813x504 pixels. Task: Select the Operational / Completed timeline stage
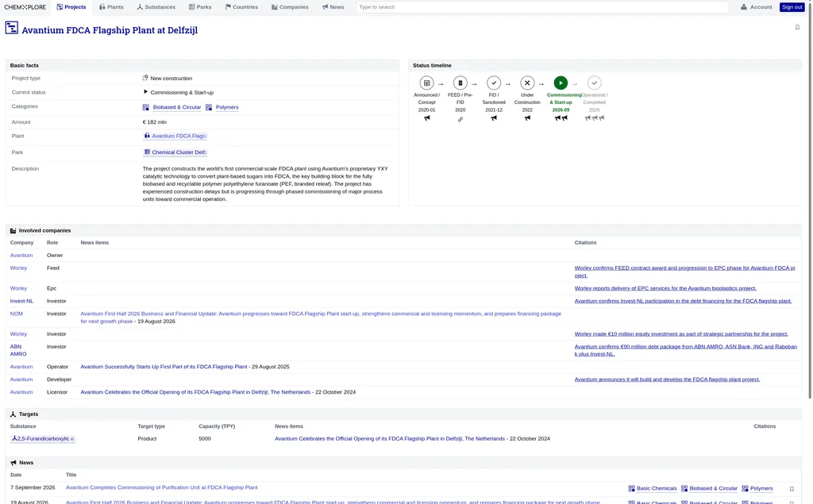click(x=594, y=83)
